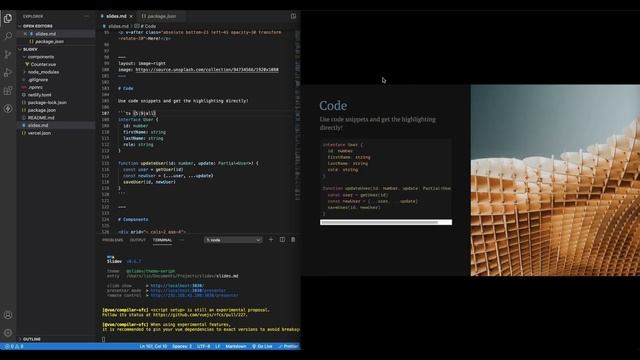Click UTF-8 encoding in status bar
The image size is (640, 360).
(x=203, y=347)
